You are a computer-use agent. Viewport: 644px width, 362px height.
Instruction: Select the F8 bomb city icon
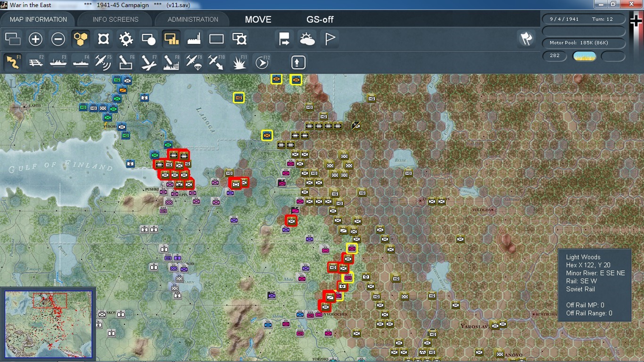(171, 62)
